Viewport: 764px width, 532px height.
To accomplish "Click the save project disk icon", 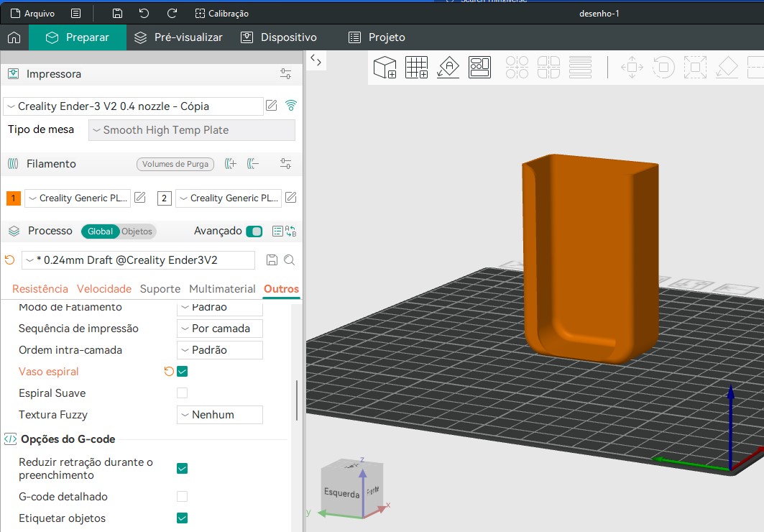I will [118, 14].
